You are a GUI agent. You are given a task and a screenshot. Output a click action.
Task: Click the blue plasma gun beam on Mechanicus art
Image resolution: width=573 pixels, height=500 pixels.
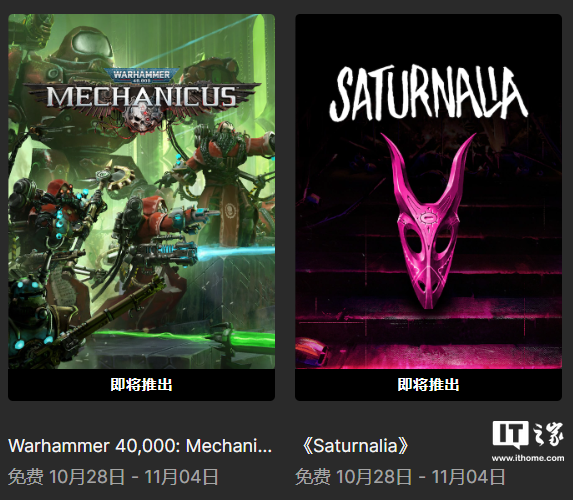236,251
